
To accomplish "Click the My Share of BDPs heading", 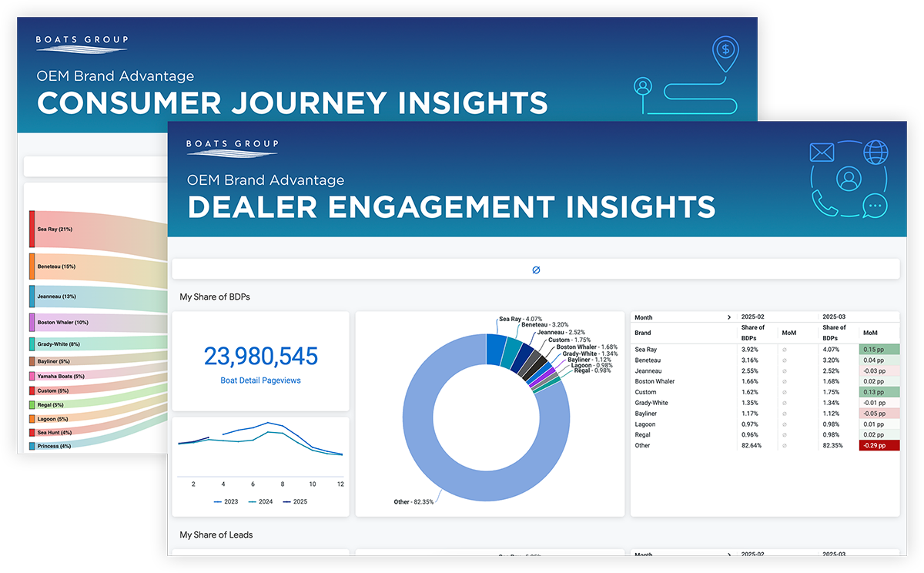I will coord(215,297).
